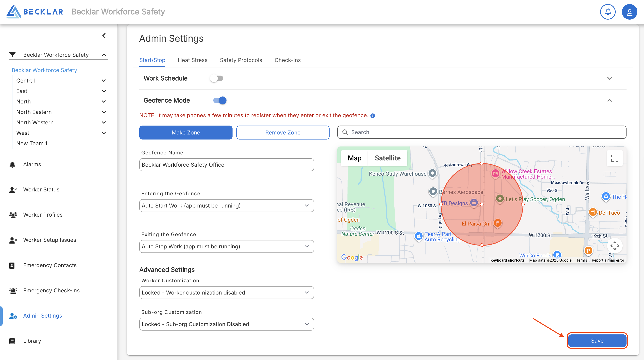The width and height of the screenshot is (644, 360).
Task: Open the user profile icon
Action: pyautogui.click(x=629, y=12)
